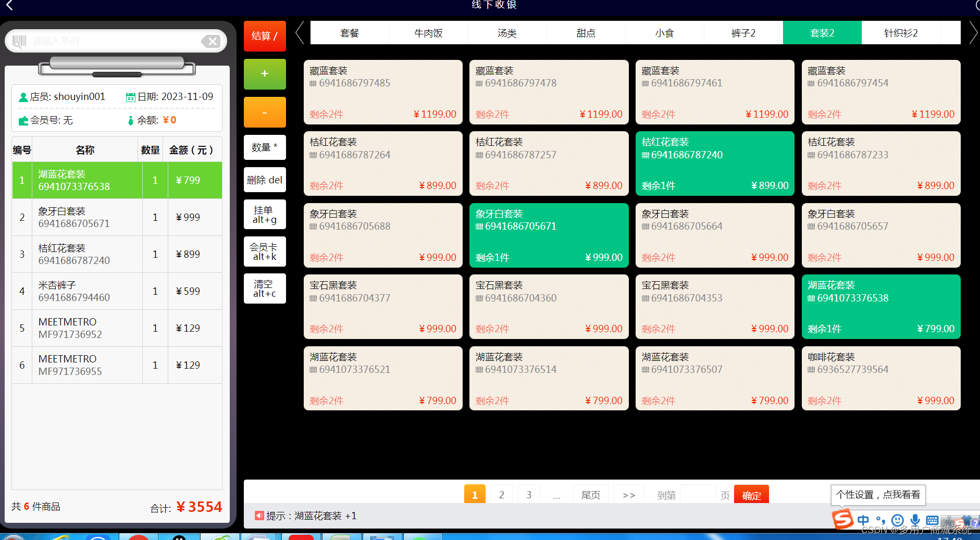This screenshot has width=980, height=540.
Task: Select 象牙白套装 6941686705657 product
Action: click(881, 235)
